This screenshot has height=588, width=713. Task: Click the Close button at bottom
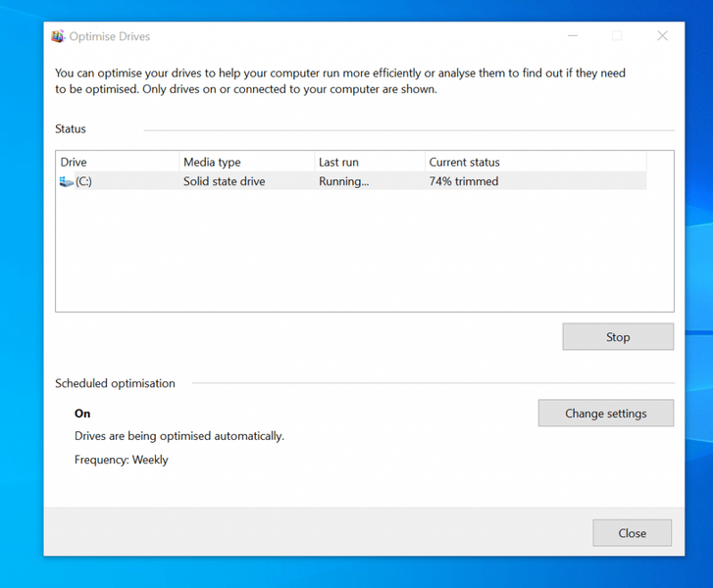(632, 533)
